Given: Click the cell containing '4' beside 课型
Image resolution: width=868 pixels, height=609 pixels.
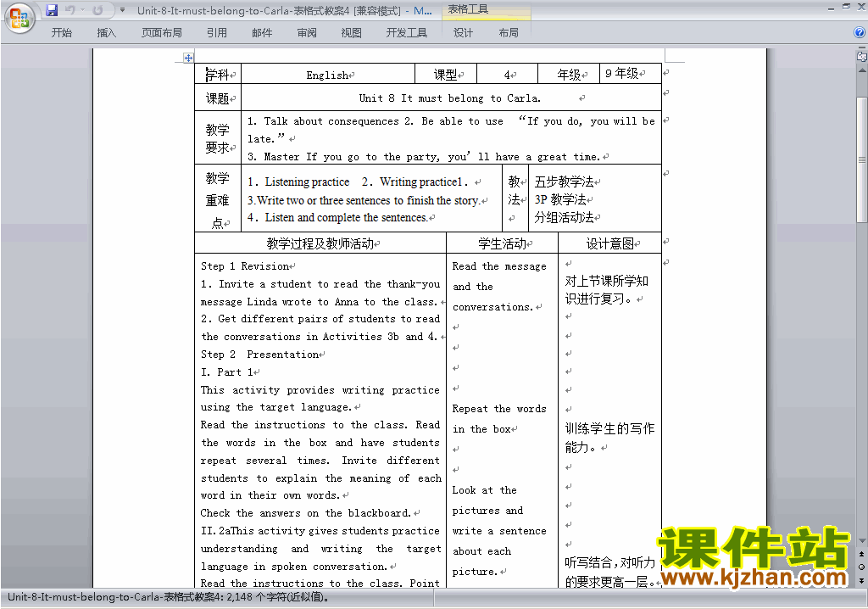Looking at the screenshot, I should [507, 75].
